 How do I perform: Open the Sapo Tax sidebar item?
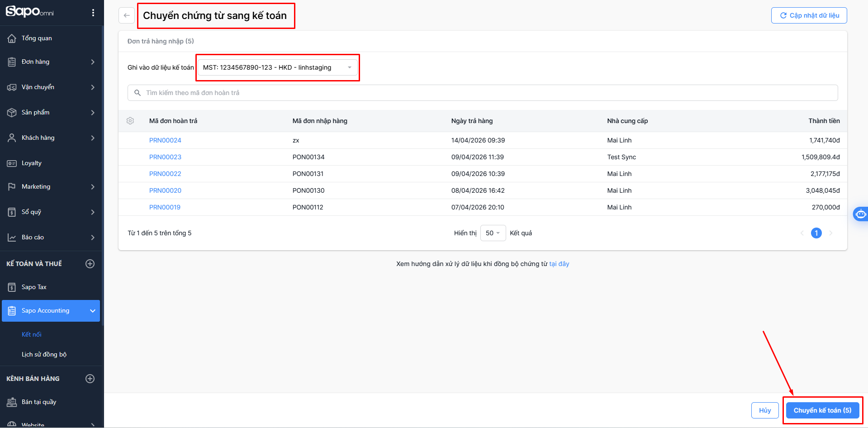(34, 287)
